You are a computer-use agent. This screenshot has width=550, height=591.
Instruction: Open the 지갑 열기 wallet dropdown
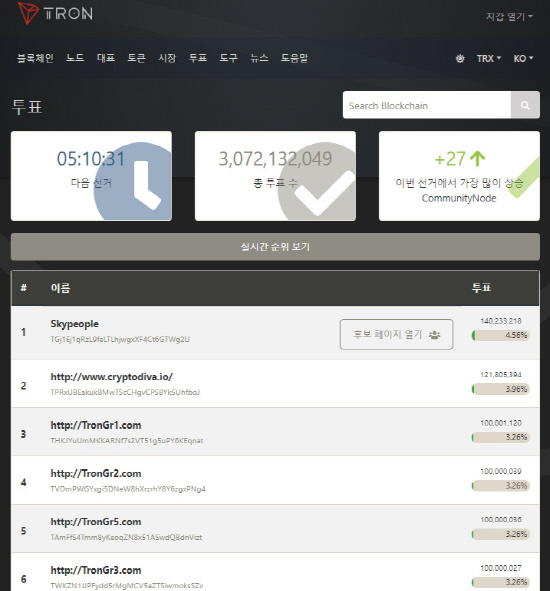pos(509,17)
